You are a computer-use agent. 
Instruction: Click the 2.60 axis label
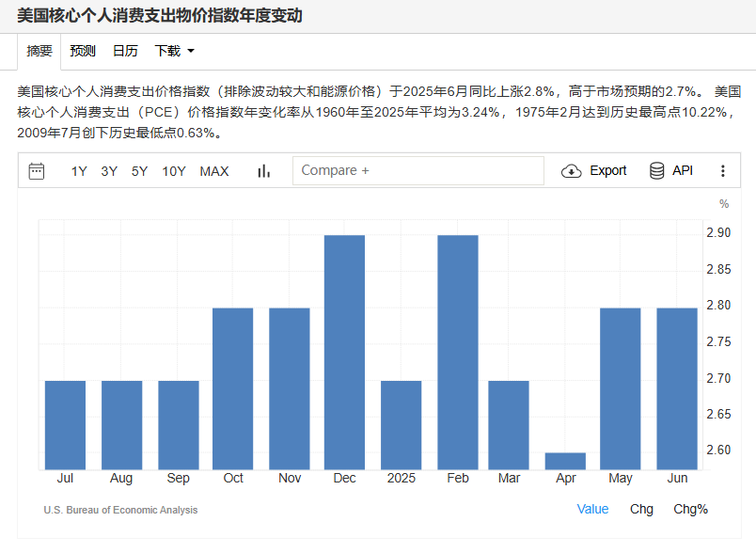click(718, 450)
